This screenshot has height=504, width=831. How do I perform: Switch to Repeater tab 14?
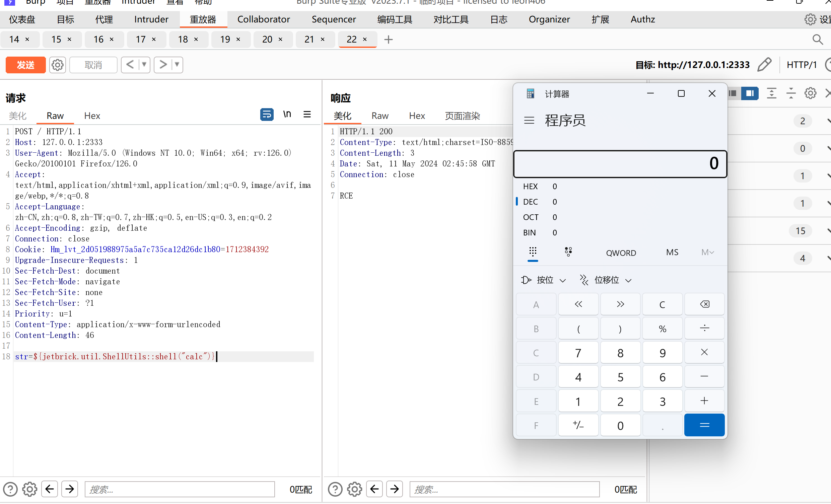[x=14, y=40]
